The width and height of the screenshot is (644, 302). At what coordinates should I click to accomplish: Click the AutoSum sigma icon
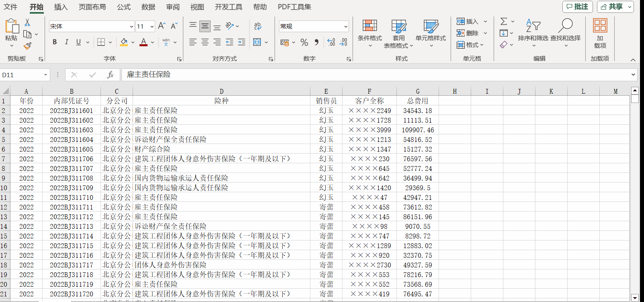[504, 21]
